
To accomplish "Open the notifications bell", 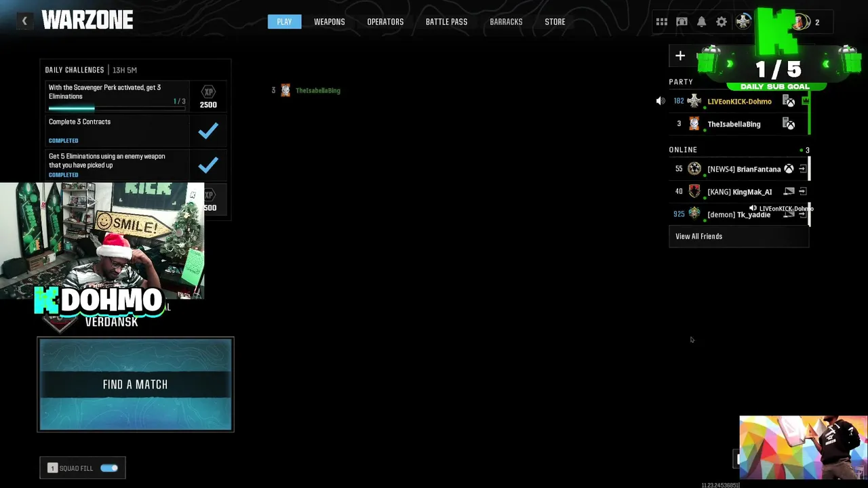I will (x=702, y=22).
